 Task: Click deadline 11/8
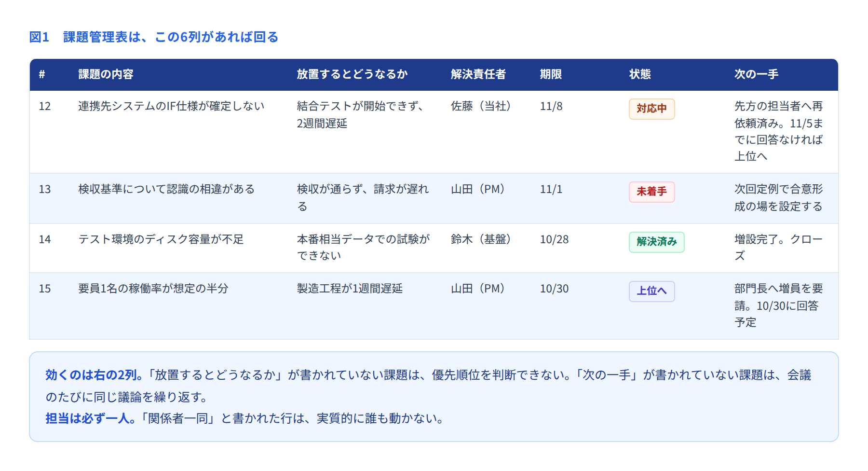coord(551,106)
